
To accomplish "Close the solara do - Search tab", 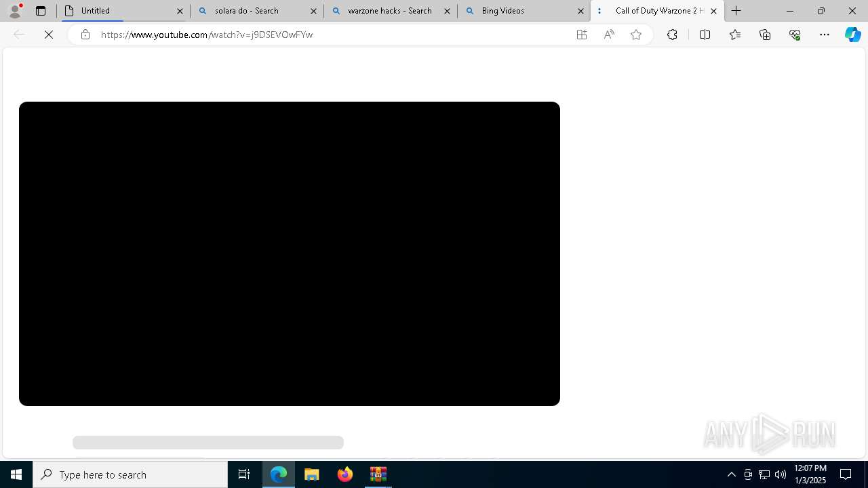I will coord(313,11).
